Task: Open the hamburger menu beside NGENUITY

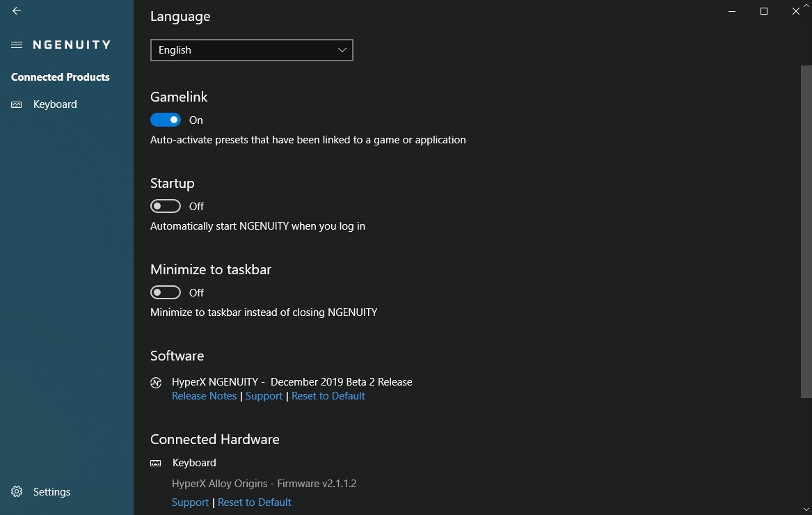Action: [17, 45]
